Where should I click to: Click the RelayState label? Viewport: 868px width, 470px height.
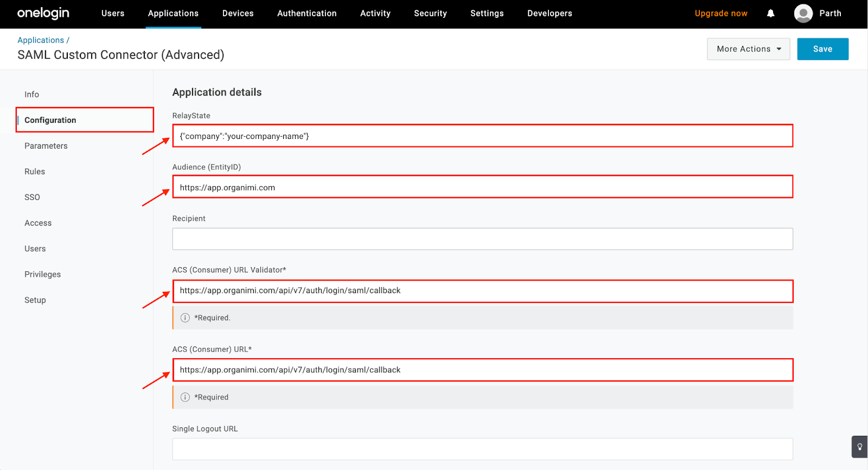(x=192, y=116)
